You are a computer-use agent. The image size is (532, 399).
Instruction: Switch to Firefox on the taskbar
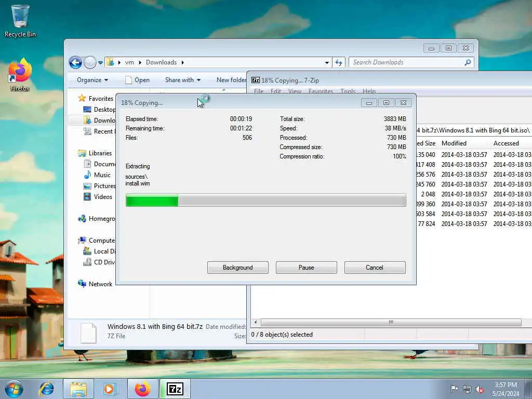(x=142, y=389)
